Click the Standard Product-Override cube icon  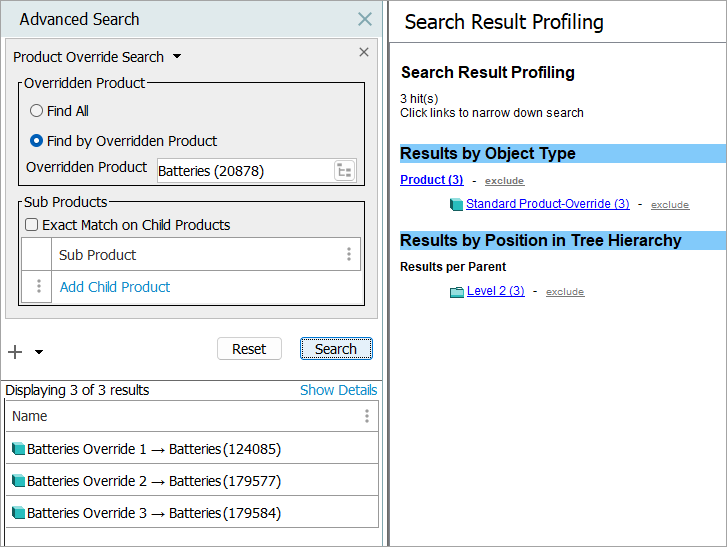pos(457,205)
